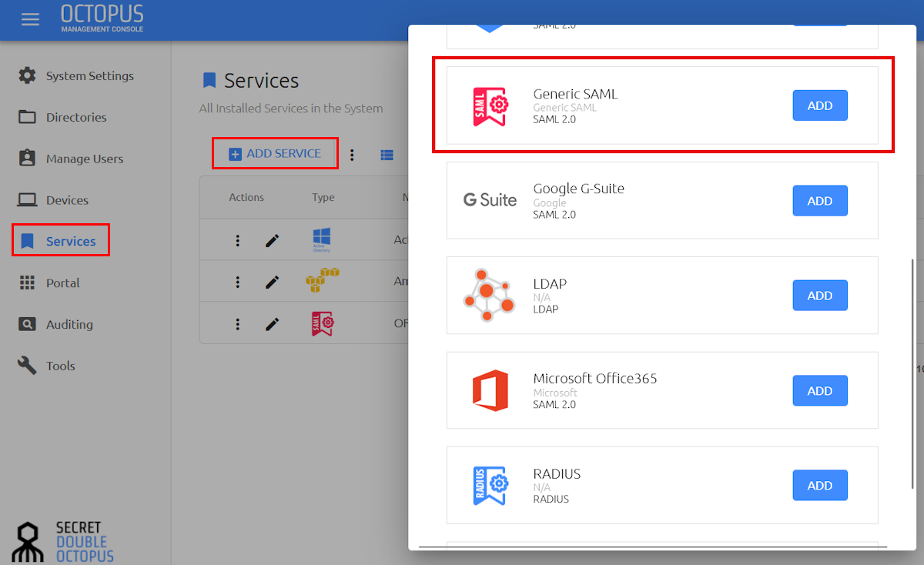Add the Microsoft Office365 service
The width and height of the screenshot is (924, 565).
pos(820,390)
